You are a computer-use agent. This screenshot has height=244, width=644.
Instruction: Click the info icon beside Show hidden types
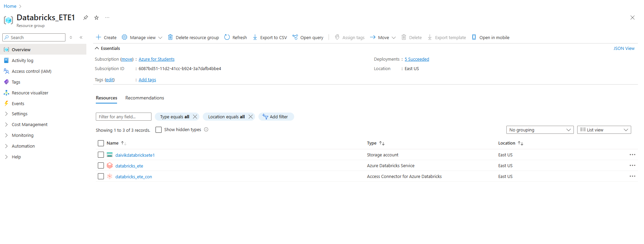point(206,129)
